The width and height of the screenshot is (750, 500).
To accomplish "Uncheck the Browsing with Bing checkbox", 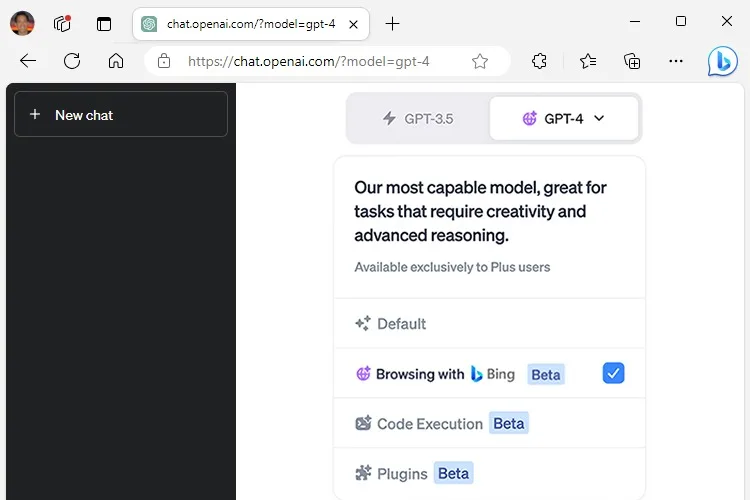I will click(x=613, y=373).
